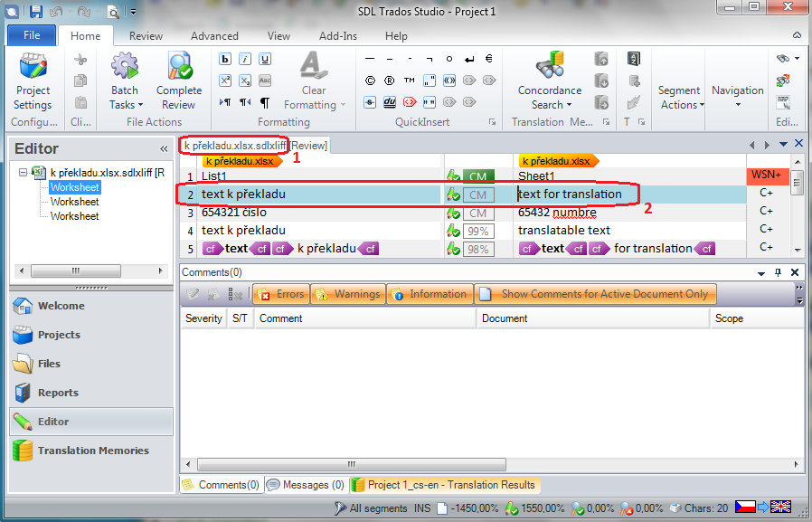
Task: Toggle italic formatting
Action: coord(245,59)
